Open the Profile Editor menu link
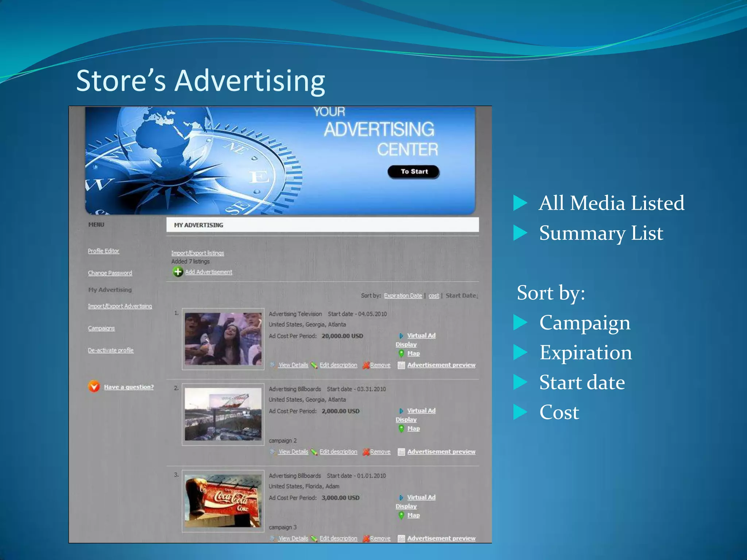The height and width of the screenshot is (560, 747). click(x=103, y=251)
